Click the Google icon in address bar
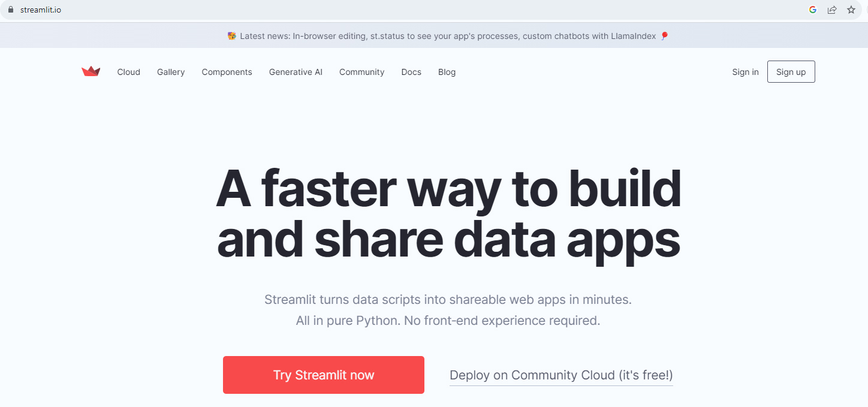This screenshot has height=407, width=868. coord(813,10)
